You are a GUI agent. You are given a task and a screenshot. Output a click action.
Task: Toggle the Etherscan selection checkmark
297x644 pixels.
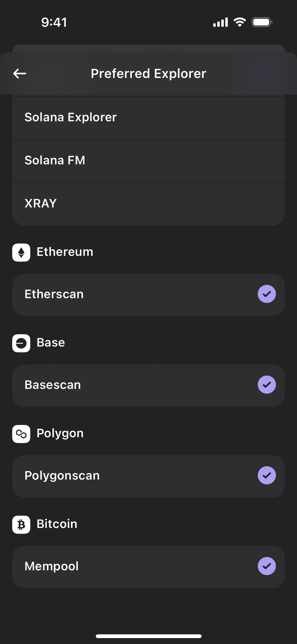(267, 294)
